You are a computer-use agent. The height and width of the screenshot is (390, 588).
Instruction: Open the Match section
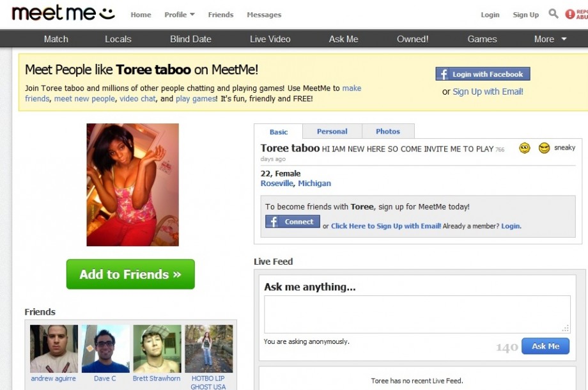point(56,39)
